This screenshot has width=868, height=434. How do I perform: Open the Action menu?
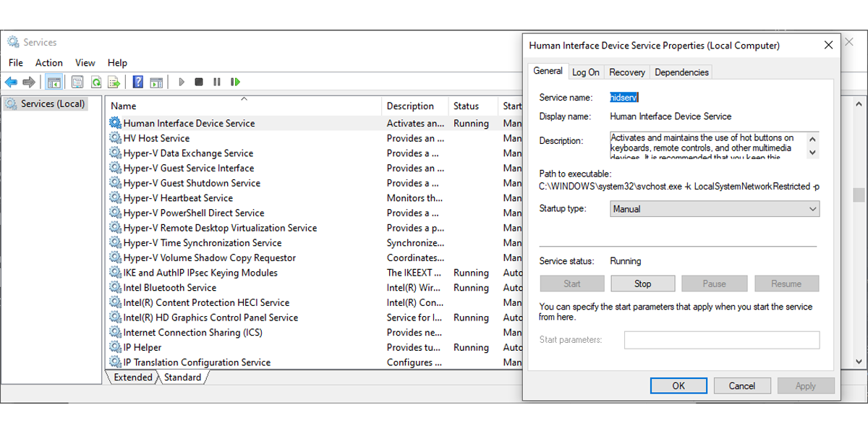[49, 63]
